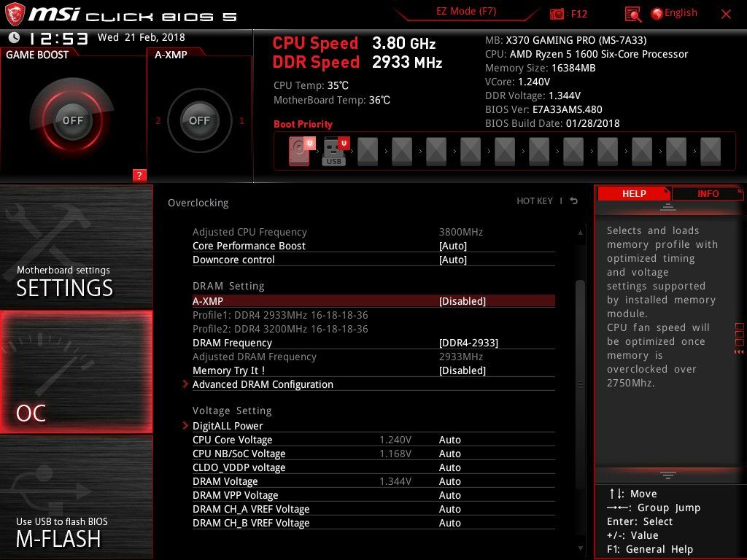Select the A-XMP setting label
747x560 pixels.
point(208,301)
